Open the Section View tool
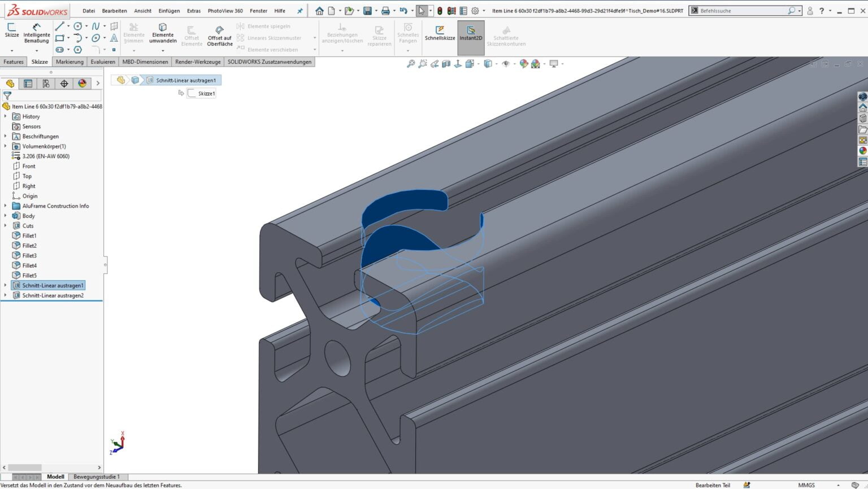This screenshot has width=868, height=489. point(446,64)
